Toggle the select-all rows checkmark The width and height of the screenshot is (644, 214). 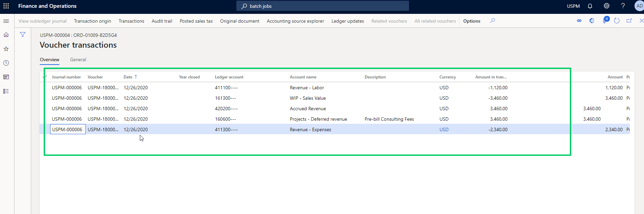[x=45, y=77]
